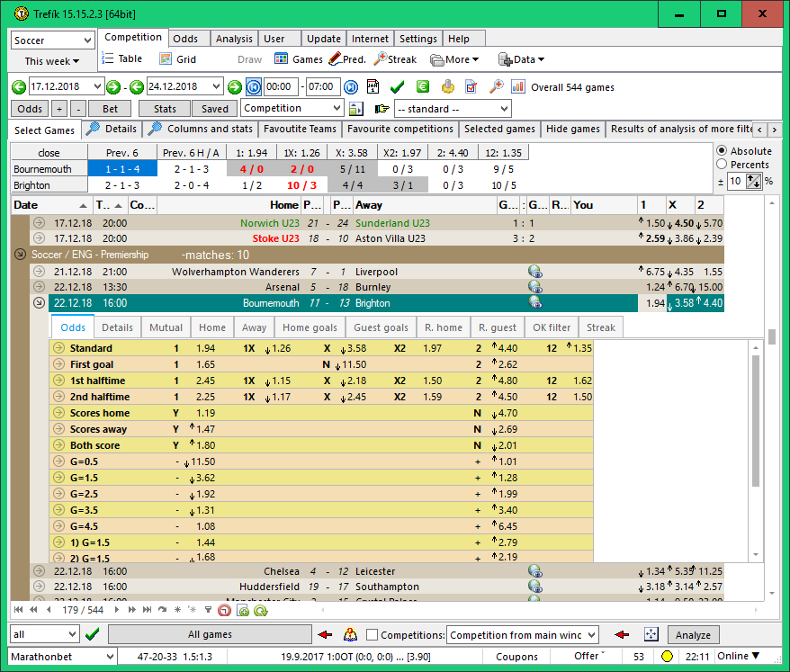
Task: Open the Games view icon
Action: 281,59
